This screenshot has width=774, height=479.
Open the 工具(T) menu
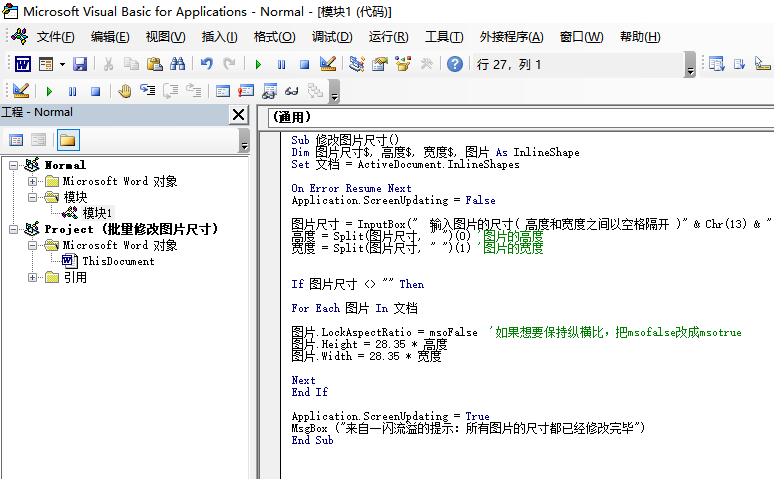[444, 37]
